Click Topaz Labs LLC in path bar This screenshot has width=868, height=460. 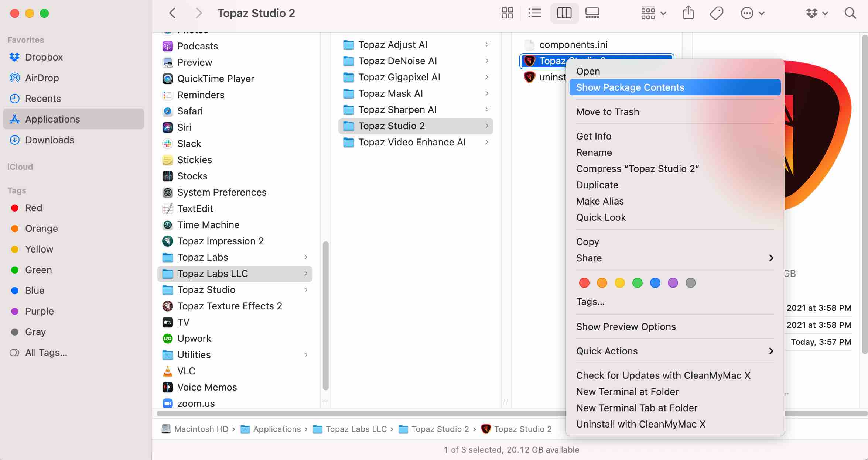tap(356, 429)
